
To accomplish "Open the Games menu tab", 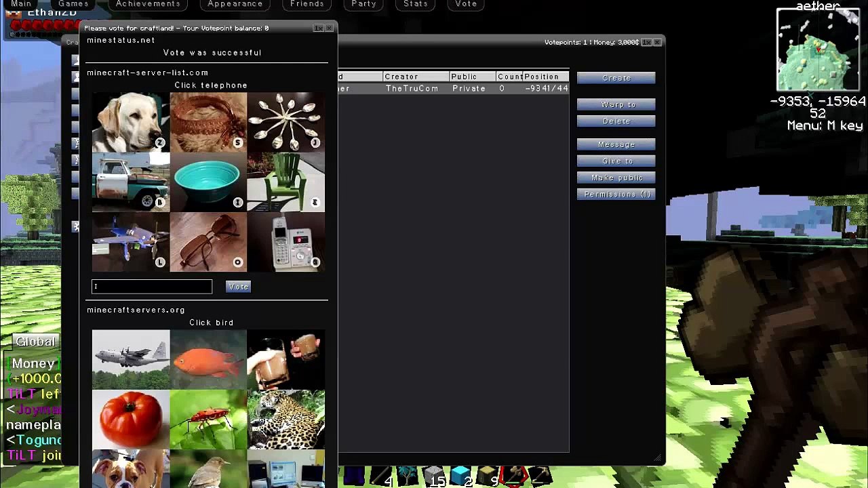I will 73,4.
